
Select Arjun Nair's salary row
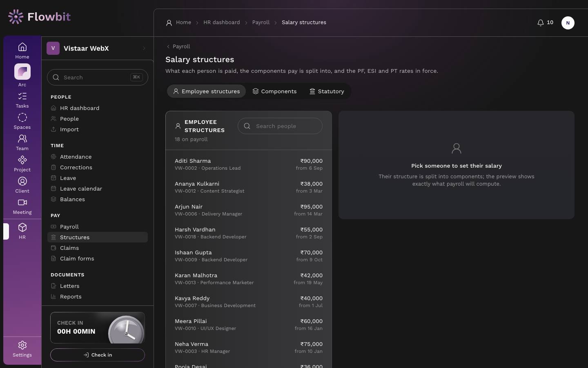[x=249, y=210]
